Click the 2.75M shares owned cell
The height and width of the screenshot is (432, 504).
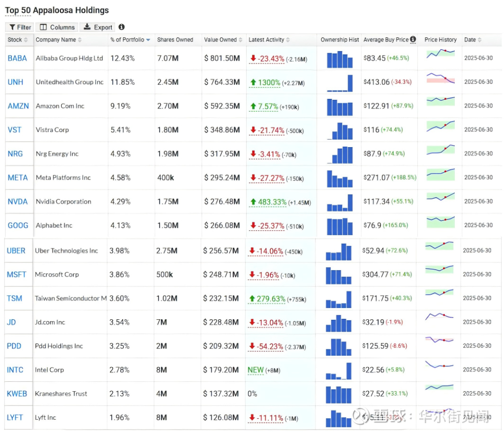(x=167, y=251)
